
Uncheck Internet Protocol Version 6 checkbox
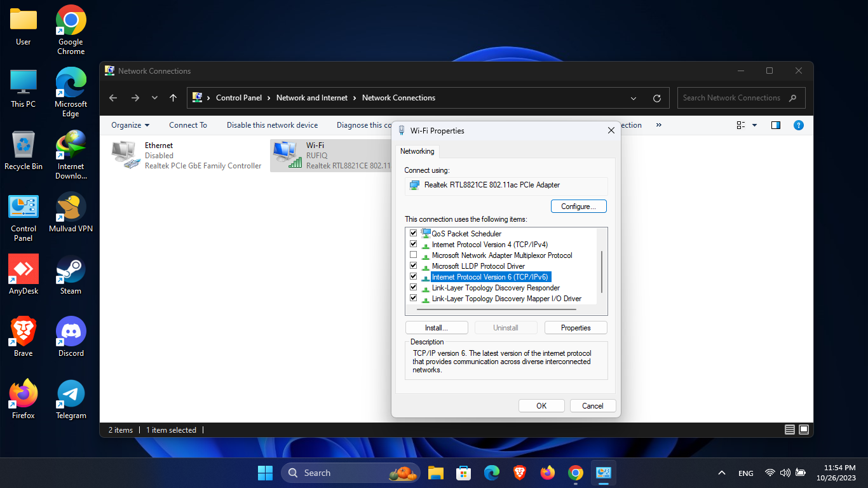click(x=414, y=277)
